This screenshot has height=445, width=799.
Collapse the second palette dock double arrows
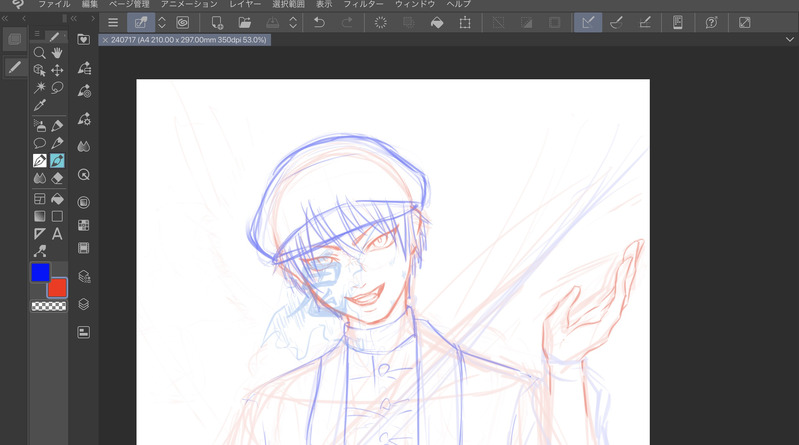pyautogui.click(x=74, y=18)
